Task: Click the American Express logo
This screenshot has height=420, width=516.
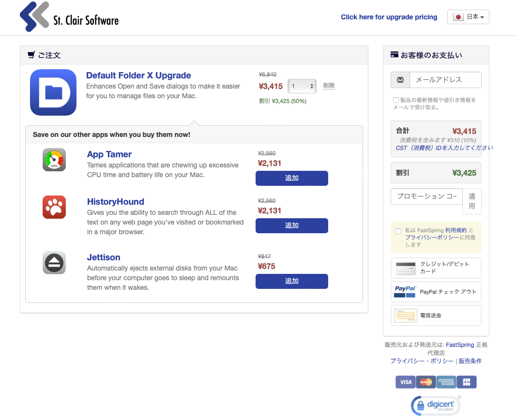Action: 446,382
